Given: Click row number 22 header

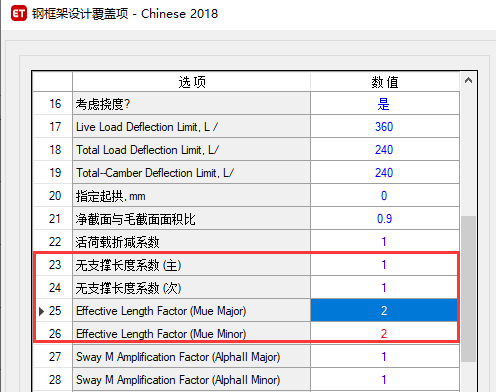Looking at the screenshot, I should click(x=53, y=242).
